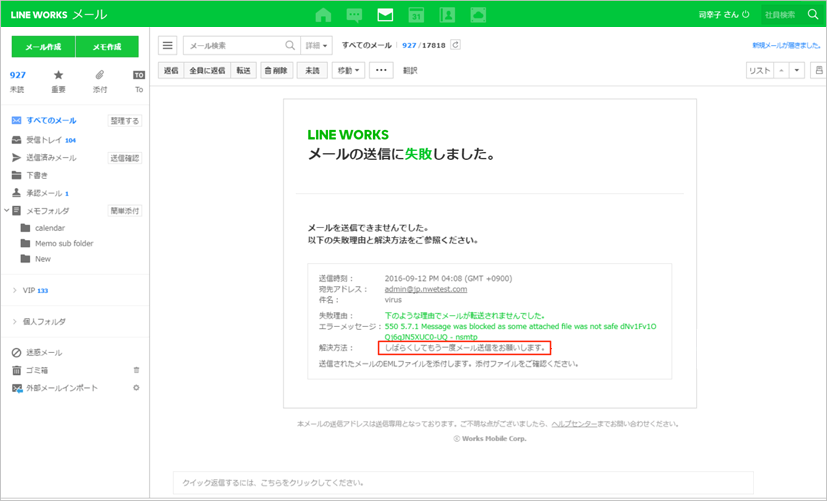Screen dimensions: 827x501
Task: Click the 削除 delete button
Action: (x=275, y=70)
